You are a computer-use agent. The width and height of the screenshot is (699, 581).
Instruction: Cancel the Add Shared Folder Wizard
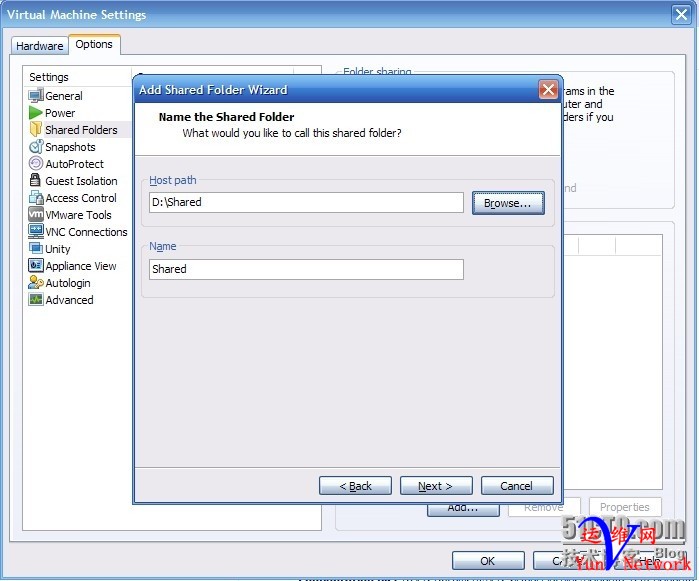coord(517,486)
